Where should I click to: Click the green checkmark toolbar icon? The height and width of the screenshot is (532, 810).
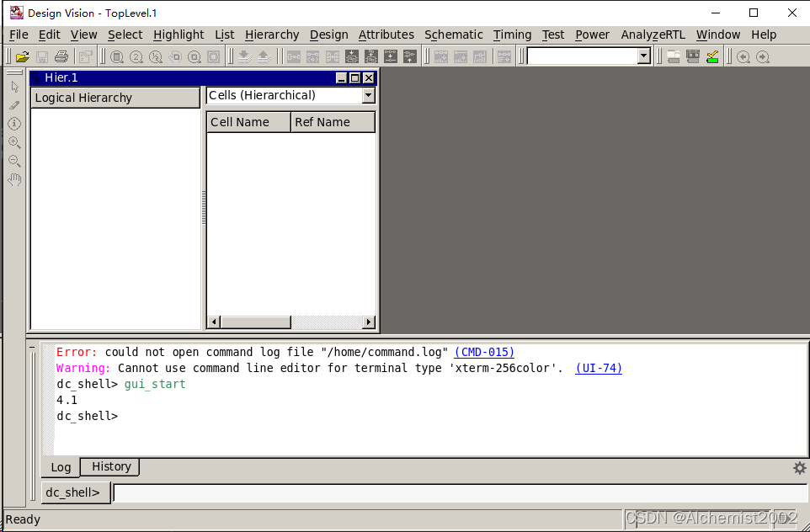[x=712, y=56]
